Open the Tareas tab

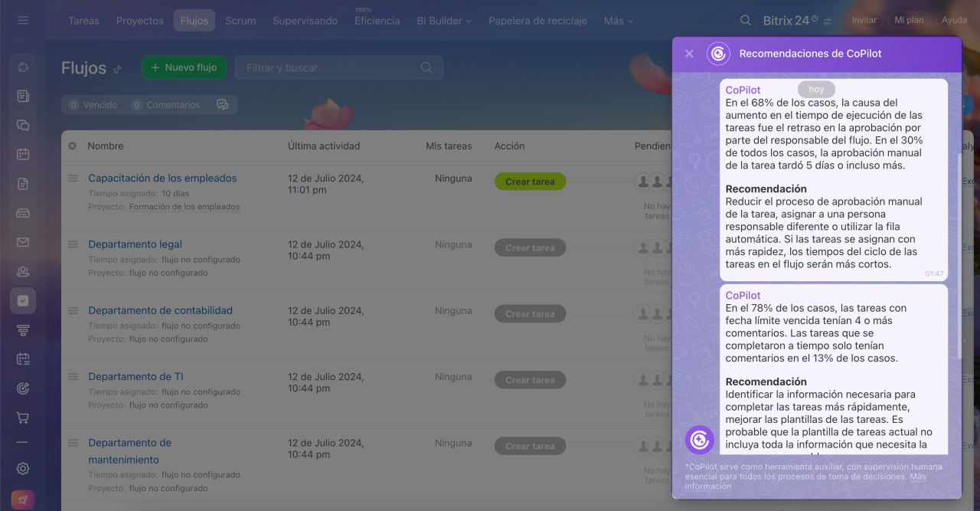(x=83, y=21)
